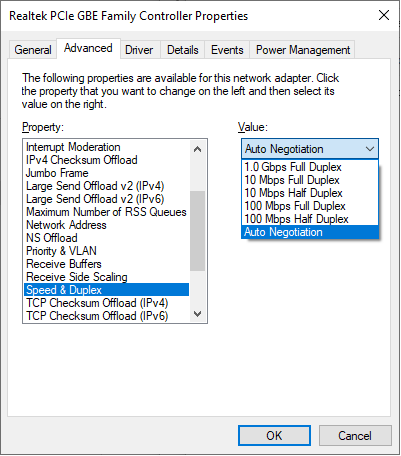Click the Property list scrollbar thumb
Image resolution: width=401 pixels, height=456 pixels.
click(x=197, y=231)
